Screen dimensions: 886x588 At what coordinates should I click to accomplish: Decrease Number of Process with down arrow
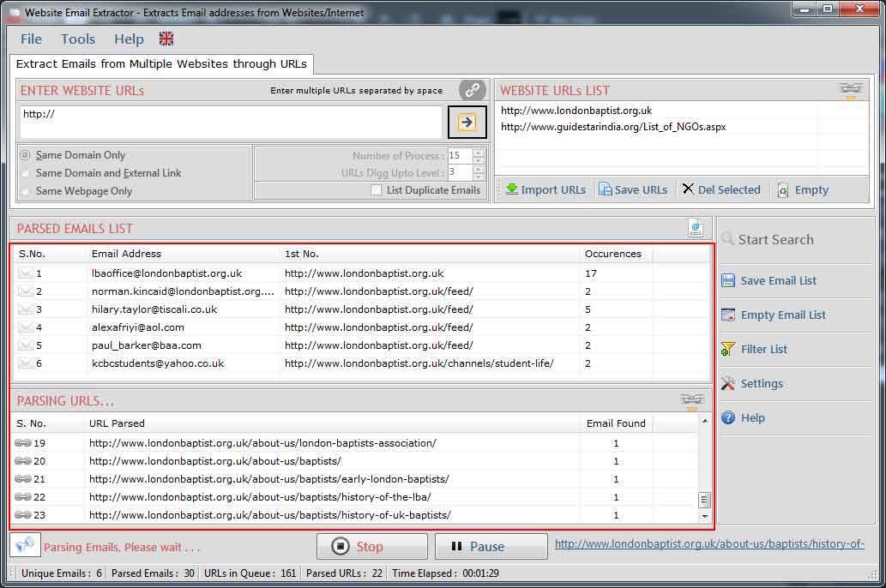tap(479, 159)
